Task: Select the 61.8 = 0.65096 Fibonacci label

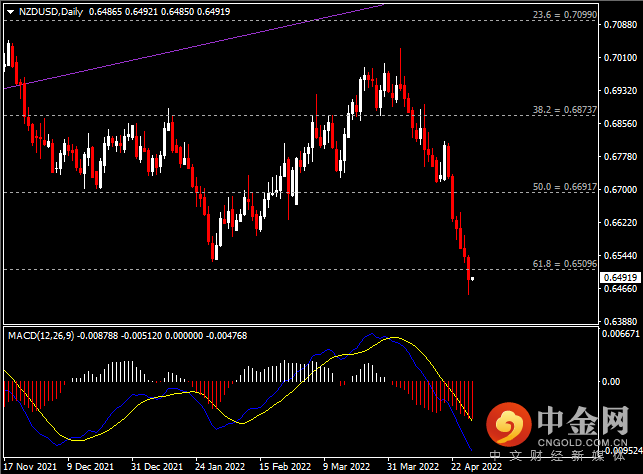Action: pos(565,264)
